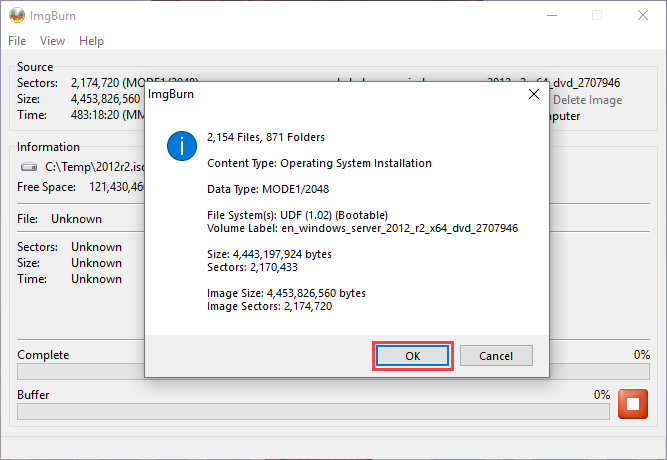The image size is (667, 460).
Task: Click the C:\Temp\2012r2.iso destination path
Action: coord(94,167)
